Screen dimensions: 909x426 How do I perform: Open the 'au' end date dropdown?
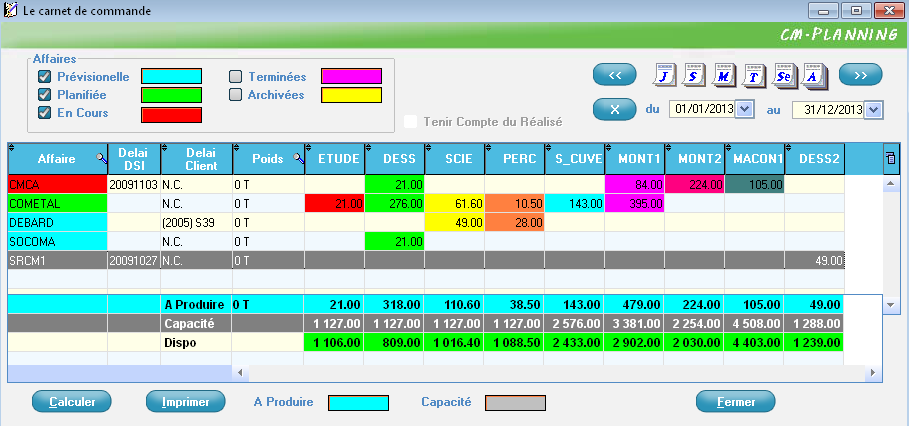(x=873, y=109)
